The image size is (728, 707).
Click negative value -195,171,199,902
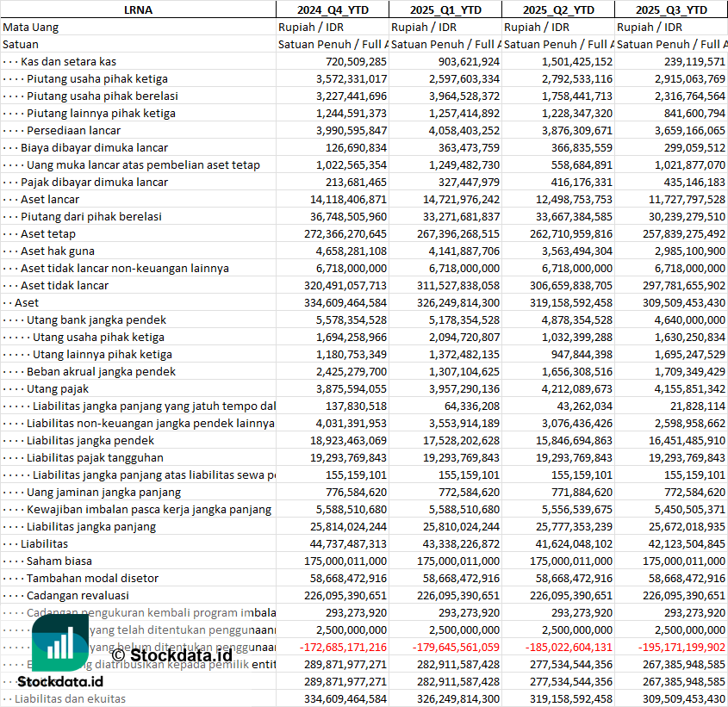(681, 645)
